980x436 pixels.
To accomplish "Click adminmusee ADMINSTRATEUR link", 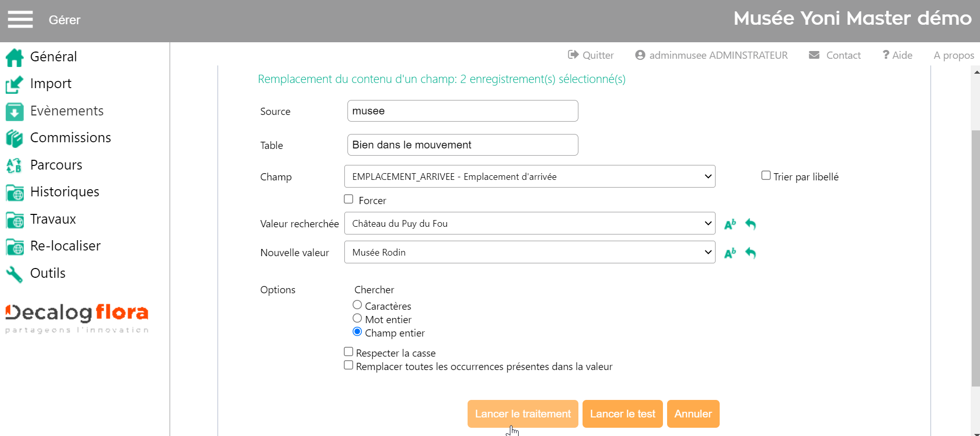I will coord(718,55).
